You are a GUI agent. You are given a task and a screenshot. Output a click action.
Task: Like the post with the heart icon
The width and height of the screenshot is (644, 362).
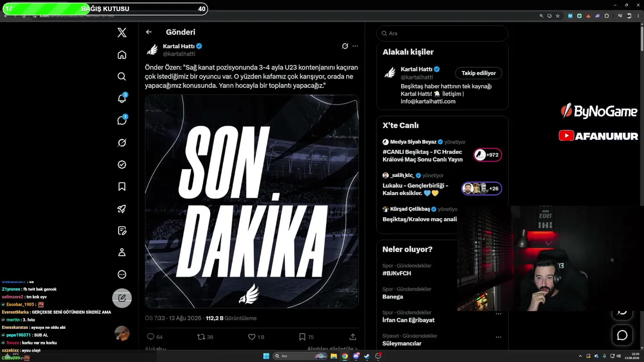[252, 337]
